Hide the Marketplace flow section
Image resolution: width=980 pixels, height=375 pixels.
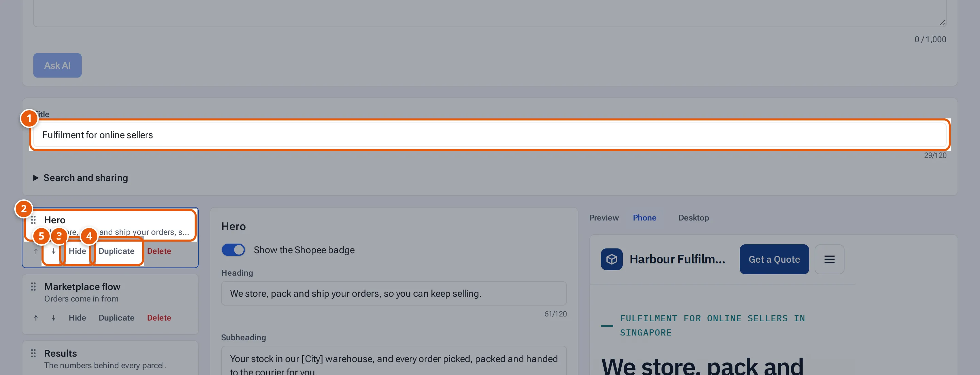click(77, 317)
